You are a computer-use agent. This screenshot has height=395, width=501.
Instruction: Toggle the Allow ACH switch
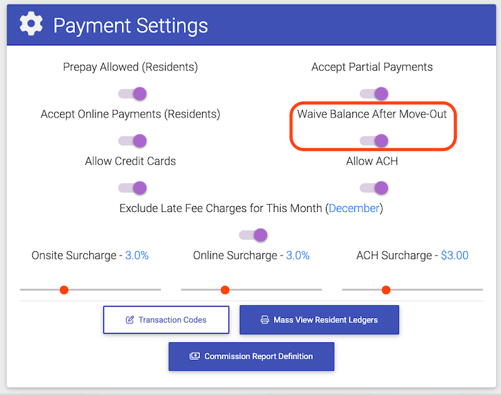(x=374, y=188)
